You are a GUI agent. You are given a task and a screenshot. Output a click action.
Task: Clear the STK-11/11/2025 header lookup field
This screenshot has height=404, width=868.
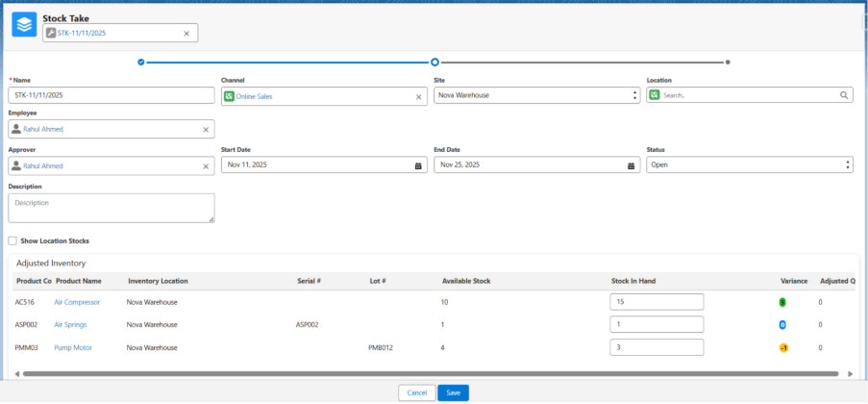186,34
